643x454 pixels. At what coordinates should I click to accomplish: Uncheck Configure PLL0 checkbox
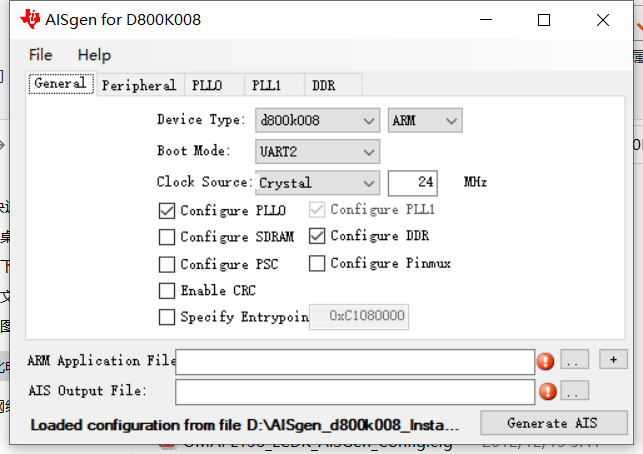[x=166, y=211]
